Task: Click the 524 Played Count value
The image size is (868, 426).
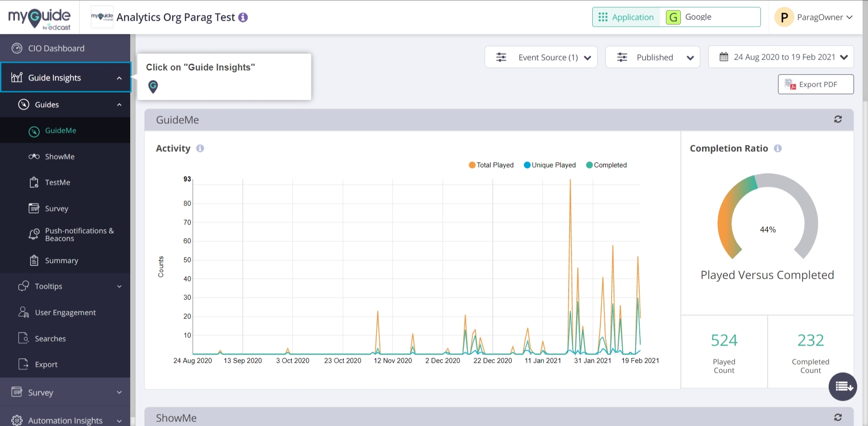Action: 724,340
